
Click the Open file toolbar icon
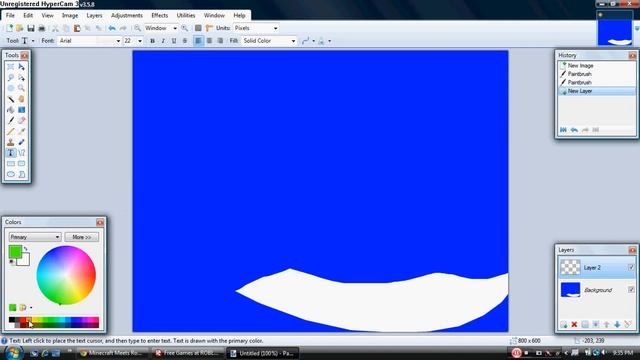[20, 28]
